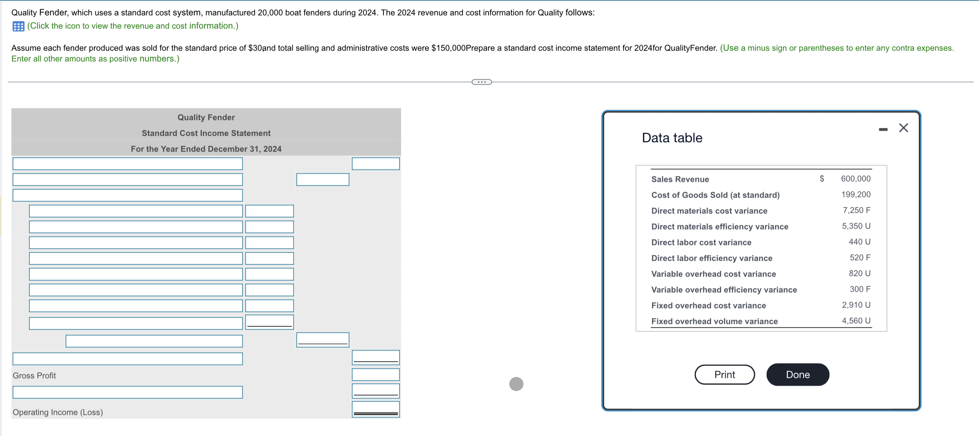The image size is (980, 436).
Task: Select the third row label field
Action: [128, 195]
